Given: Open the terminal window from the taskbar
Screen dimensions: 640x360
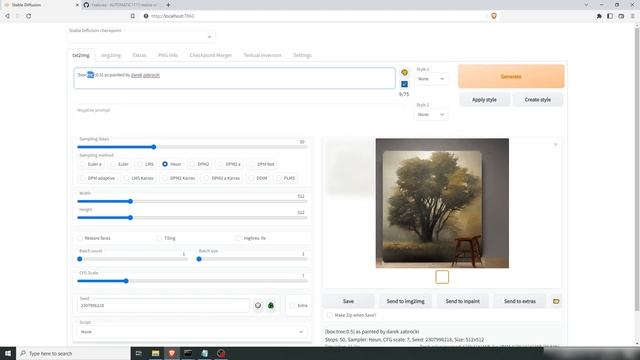Looking at the screenshot, I should [188, 353].
